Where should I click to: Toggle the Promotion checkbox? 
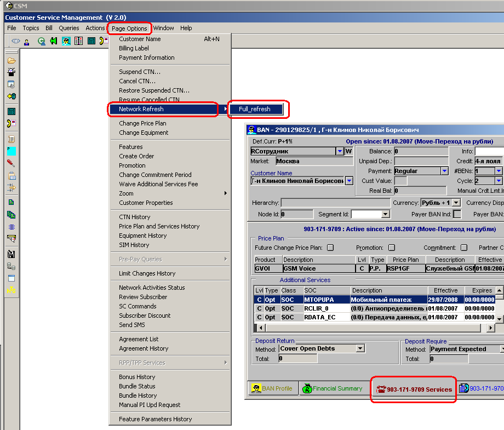[392, 248]
